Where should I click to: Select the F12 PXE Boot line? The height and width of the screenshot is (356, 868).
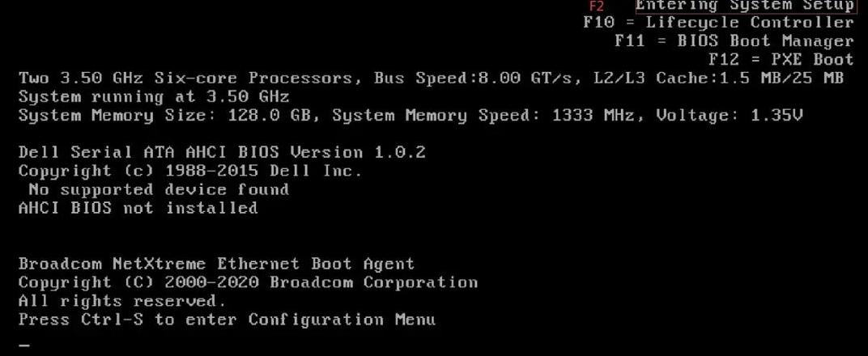pos(781,59)
